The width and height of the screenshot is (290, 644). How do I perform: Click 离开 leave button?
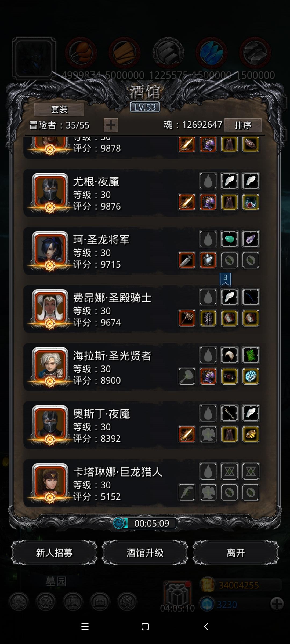tap(236, 553)
